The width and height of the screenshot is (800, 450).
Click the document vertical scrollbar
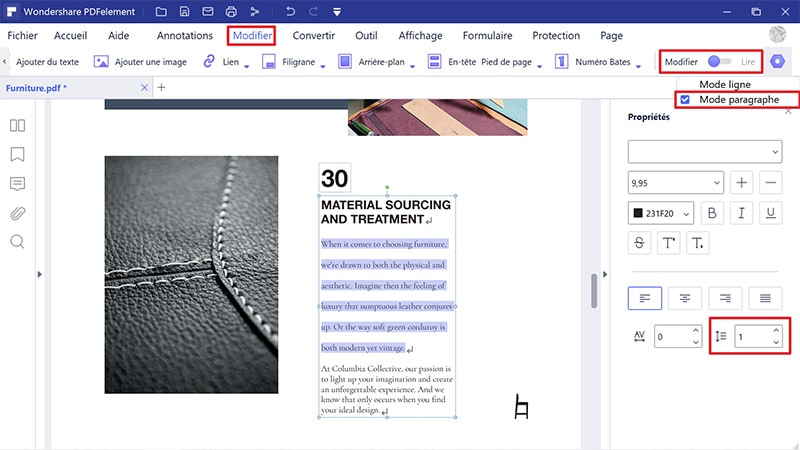tap(594, 291)
